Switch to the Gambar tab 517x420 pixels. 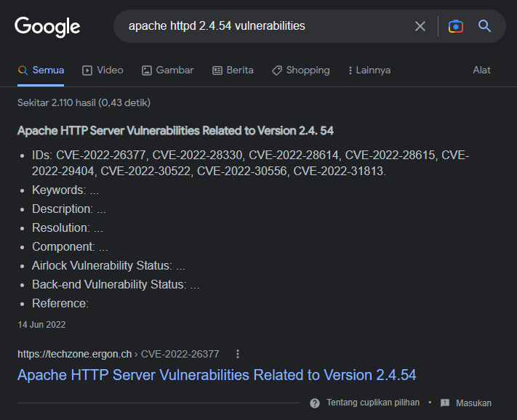[x=167, y=70]
